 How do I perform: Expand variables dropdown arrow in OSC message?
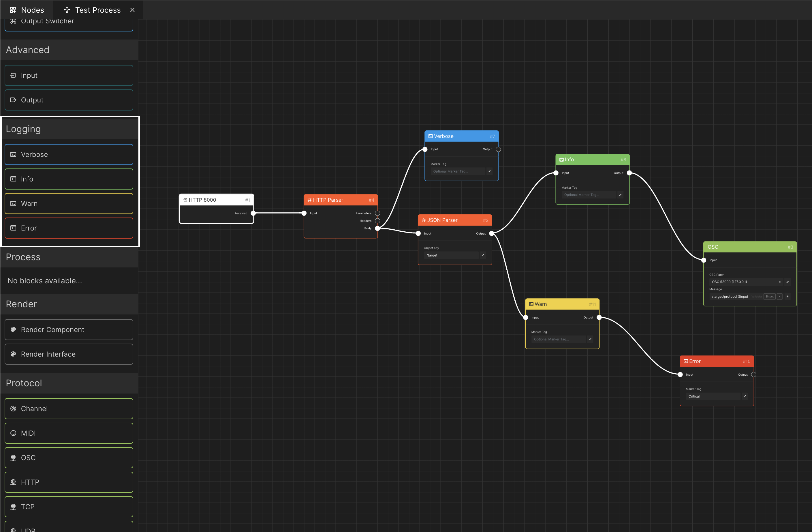(780, 296)
